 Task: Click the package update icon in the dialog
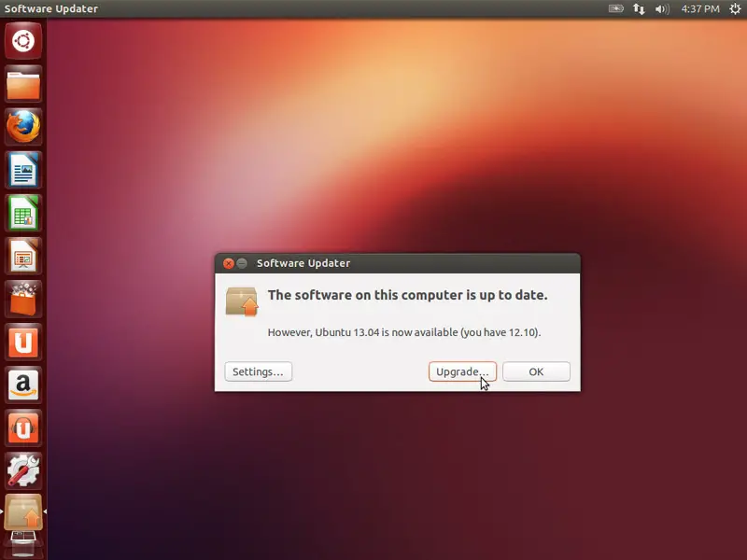click(x=242, y=301)
